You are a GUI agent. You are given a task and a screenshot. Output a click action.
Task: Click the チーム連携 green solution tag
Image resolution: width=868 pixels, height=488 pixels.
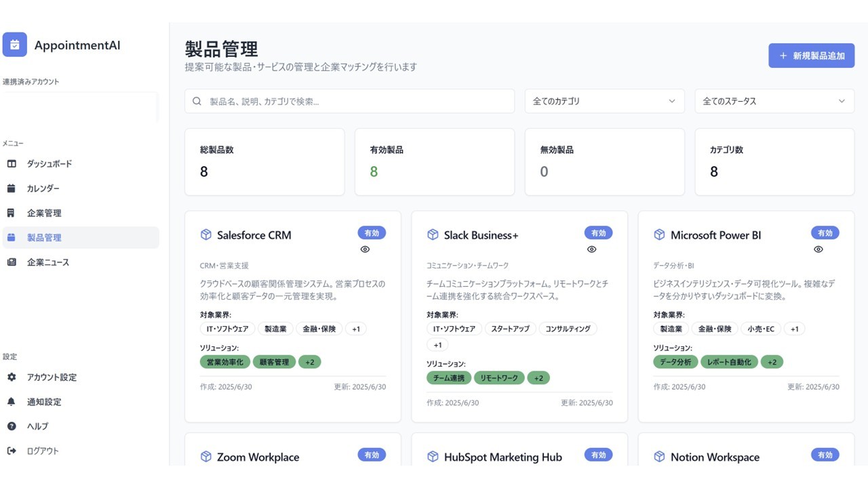[x=449, y=378]
